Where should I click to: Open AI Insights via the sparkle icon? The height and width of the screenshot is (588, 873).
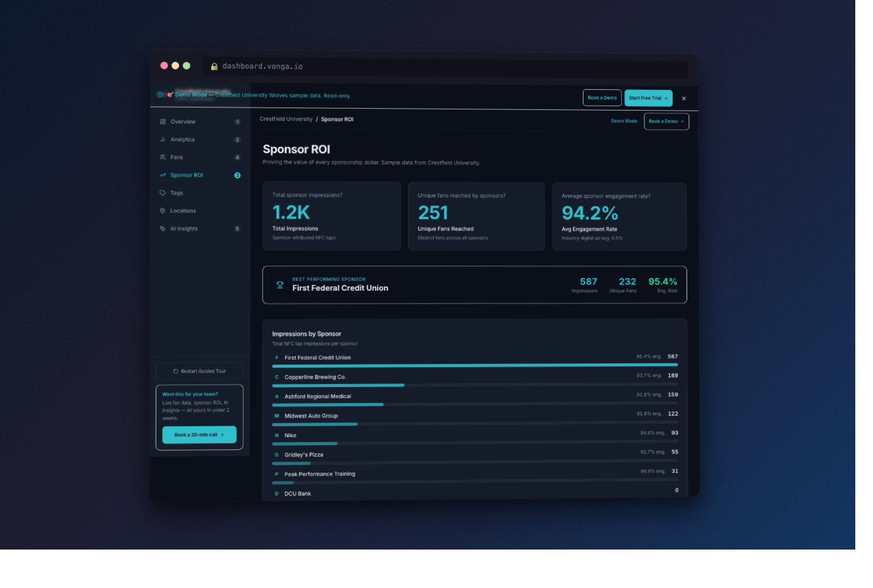pyautogui.click(x=163, y=228)
